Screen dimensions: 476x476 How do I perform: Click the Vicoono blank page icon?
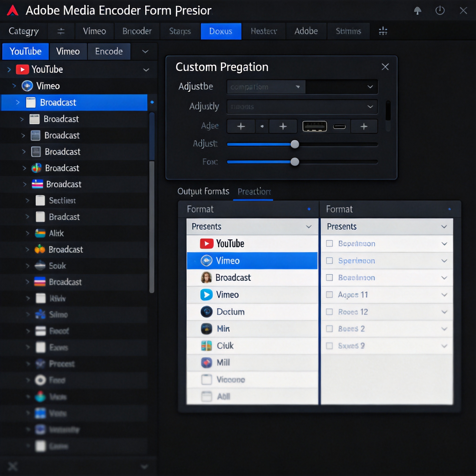(x=206, y=380)
